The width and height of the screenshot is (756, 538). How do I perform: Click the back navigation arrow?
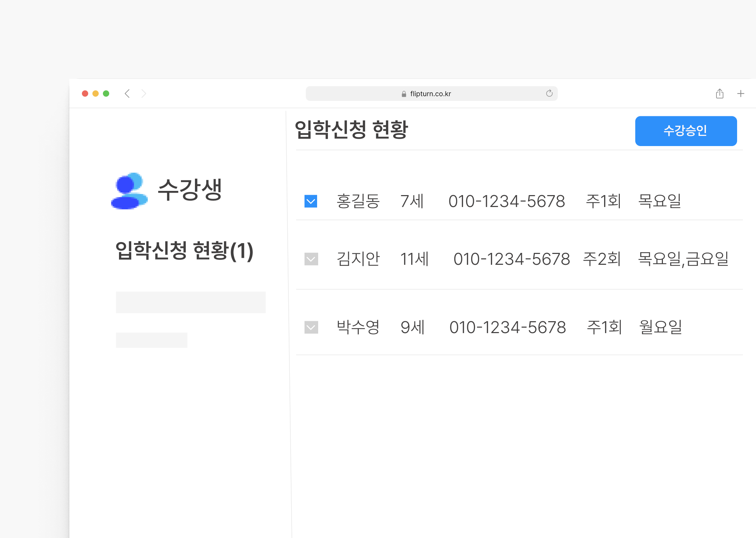coord(127,93)
